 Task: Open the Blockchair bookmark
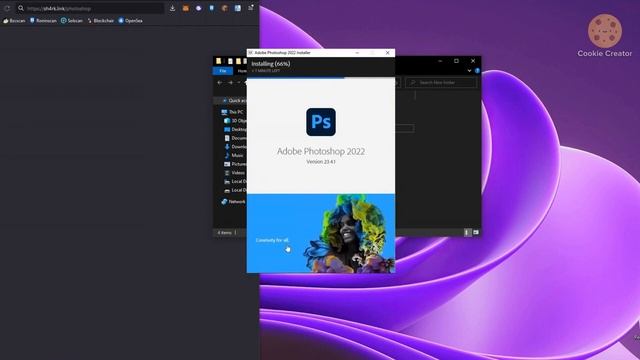point(100,20)
